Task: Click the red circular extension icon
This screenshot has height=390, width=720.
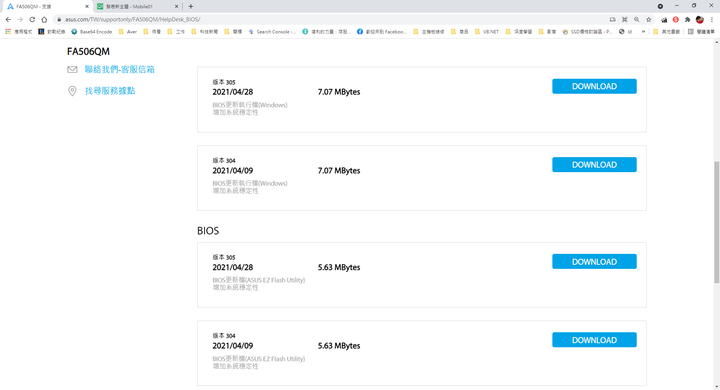Action: point(675,20)
